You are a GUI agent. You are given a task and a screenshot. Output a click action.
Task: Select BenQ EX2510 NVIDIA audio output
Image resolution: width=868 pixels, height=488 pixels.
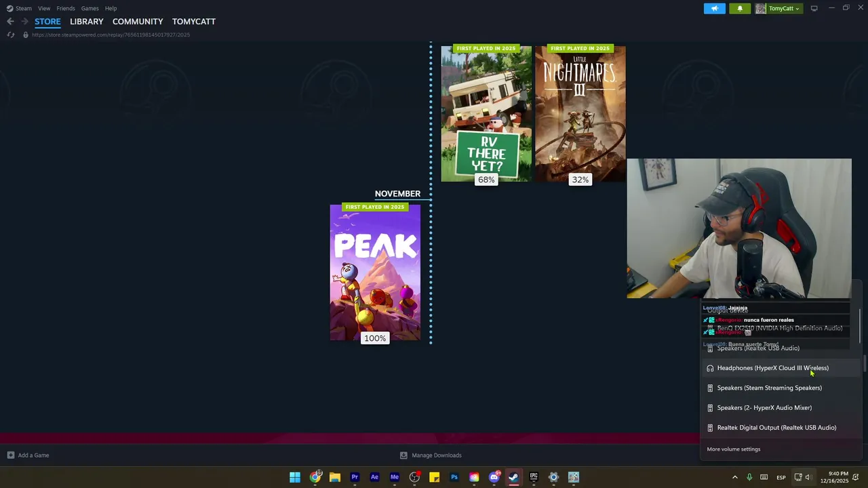coord(779,328)
